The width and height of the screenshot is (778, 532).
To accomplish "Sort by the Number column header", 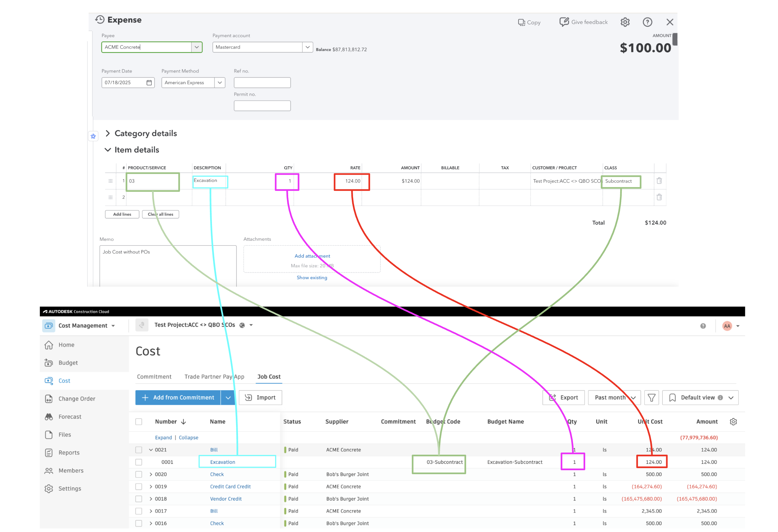I will pyautogui.click(x=170, y=422).
